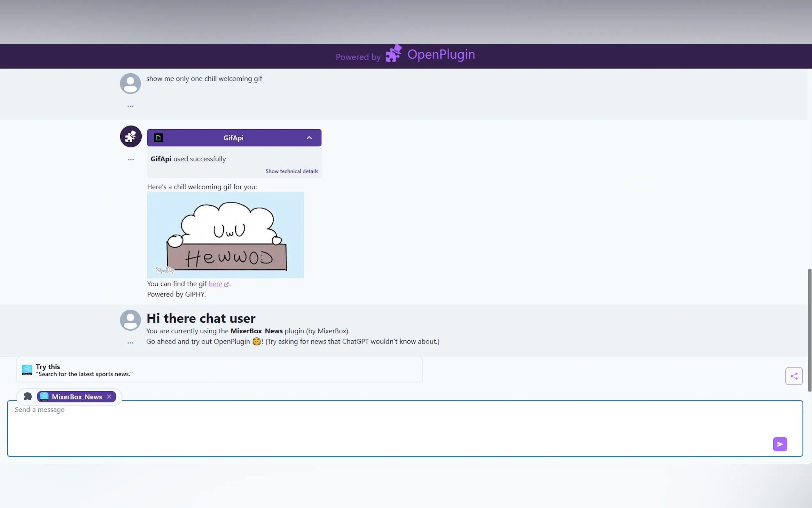The width and height of the screenshot is (812, 508).
Task: Click the share icon beside the suggestion card
Action: click(x=794, y=376)
